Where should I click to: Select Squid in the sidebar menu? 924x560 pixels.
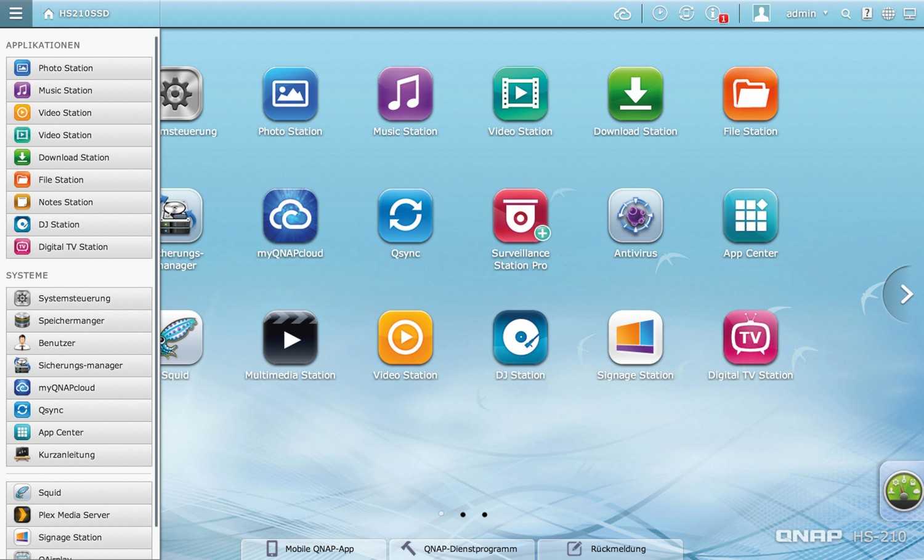click(x=79, y=493)
